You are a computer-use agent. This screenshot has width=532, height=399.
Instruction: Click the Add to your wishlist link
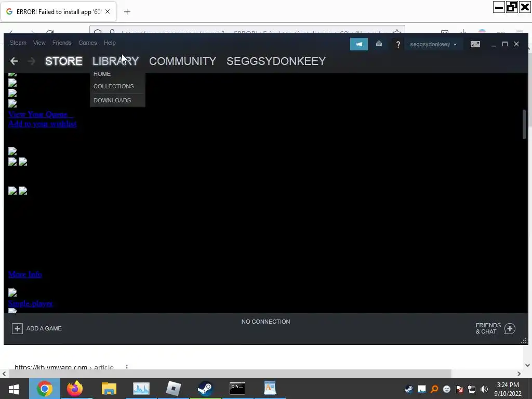pos(43,124)
